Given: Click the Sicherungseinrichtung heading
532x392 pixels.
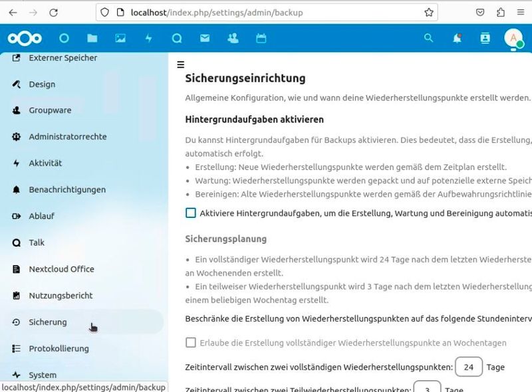Looking at the screenshot, I should tap(245, 78).
